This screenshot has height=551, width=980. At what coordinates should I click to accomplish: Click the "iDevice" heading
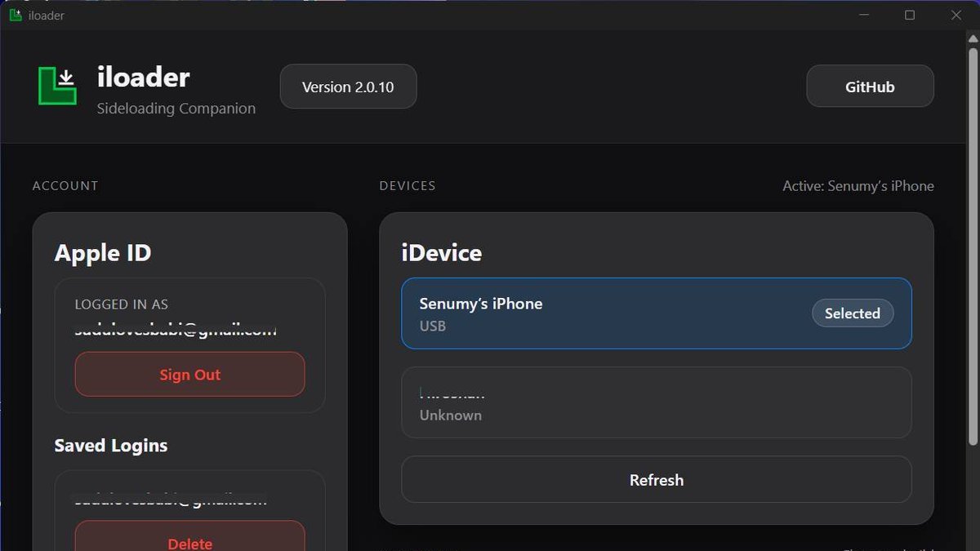(441, 253)
